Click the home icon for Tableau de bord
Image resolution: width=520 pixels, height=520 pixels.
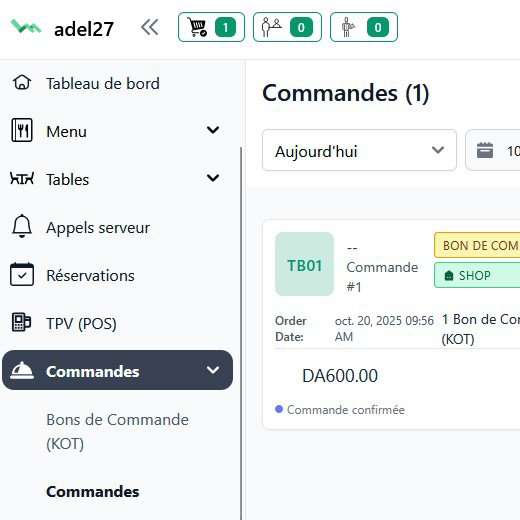pyautogui.click(x=22, y=83)
